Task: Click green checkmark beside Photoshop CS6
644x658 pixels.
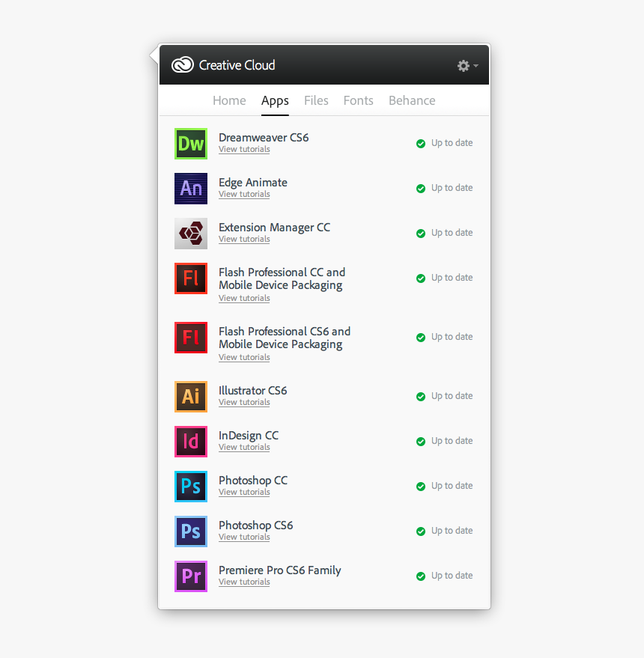Action: pyautogui.click(x=421, y=531)
